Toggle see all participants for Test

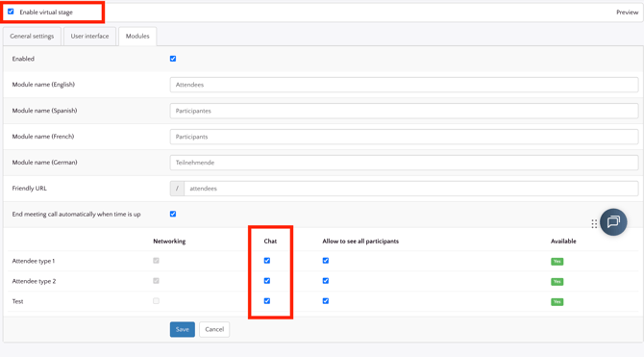[326, 300]
